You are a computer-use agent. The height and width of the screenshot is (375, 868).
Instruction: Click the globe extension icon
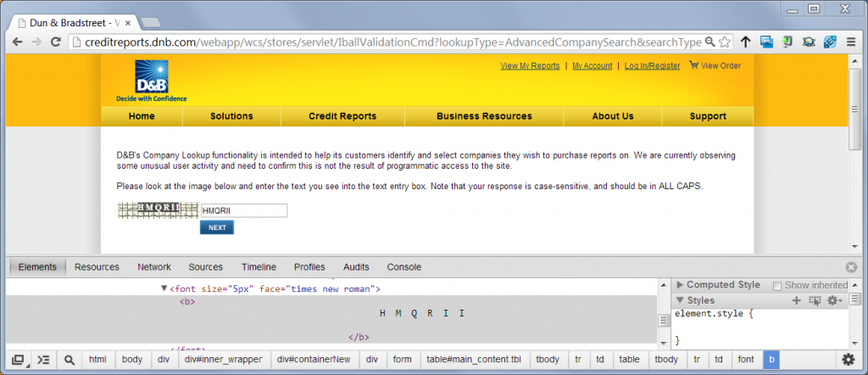(x=808, y=42)
